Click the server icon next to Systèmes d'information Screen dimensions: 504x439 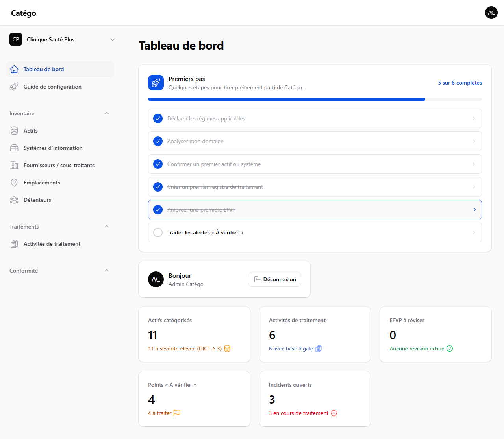[14, 148]
